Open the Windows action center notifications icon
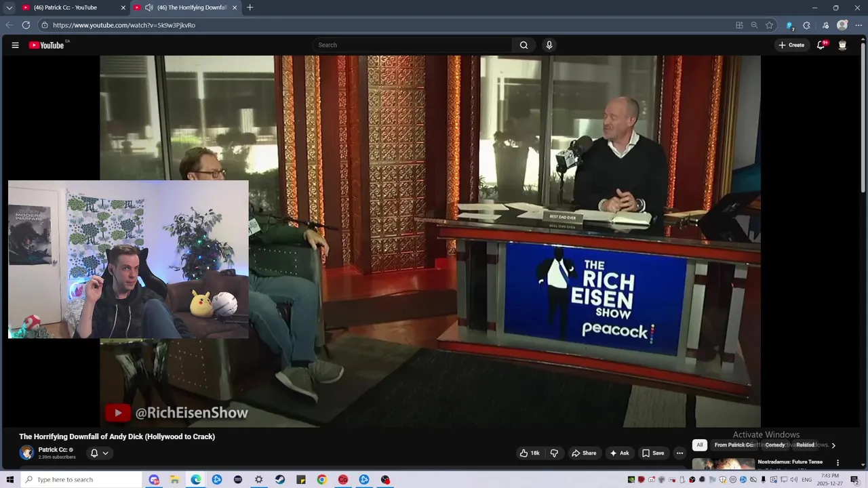The height and width of the screenshot is (488, 868). (x=854, y=480)
